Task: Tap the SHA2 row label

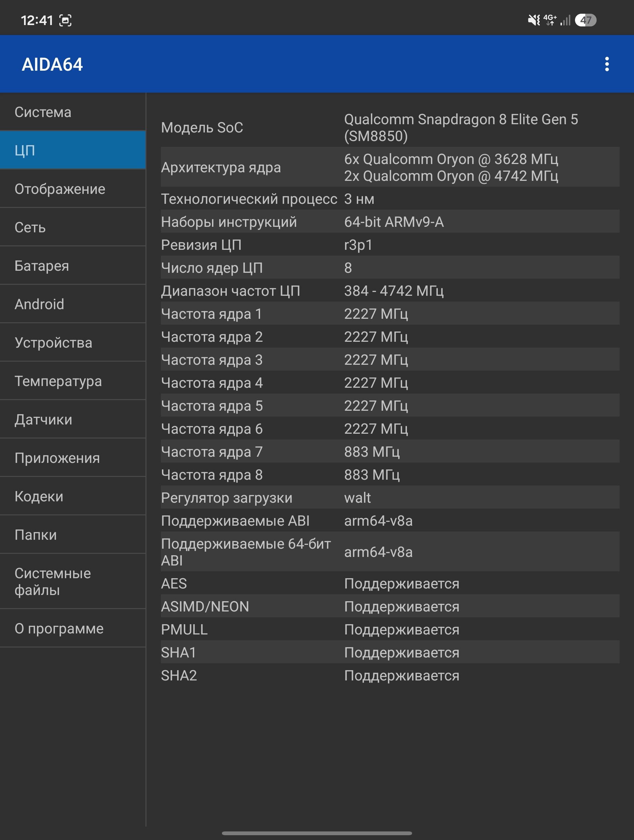Action: pos(179,675)
